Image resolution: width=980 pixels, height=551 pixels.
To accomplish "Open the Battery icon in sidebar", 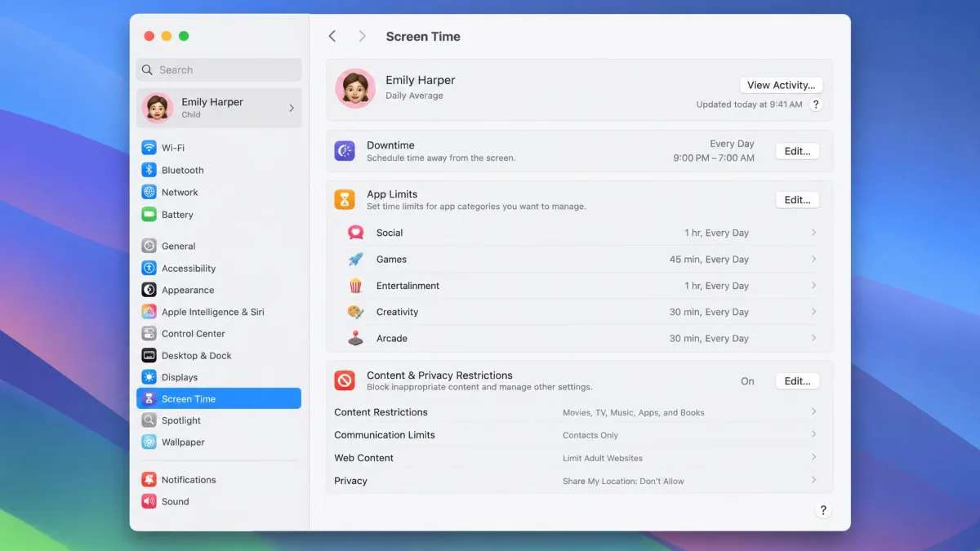I will (x=149, y=215).
